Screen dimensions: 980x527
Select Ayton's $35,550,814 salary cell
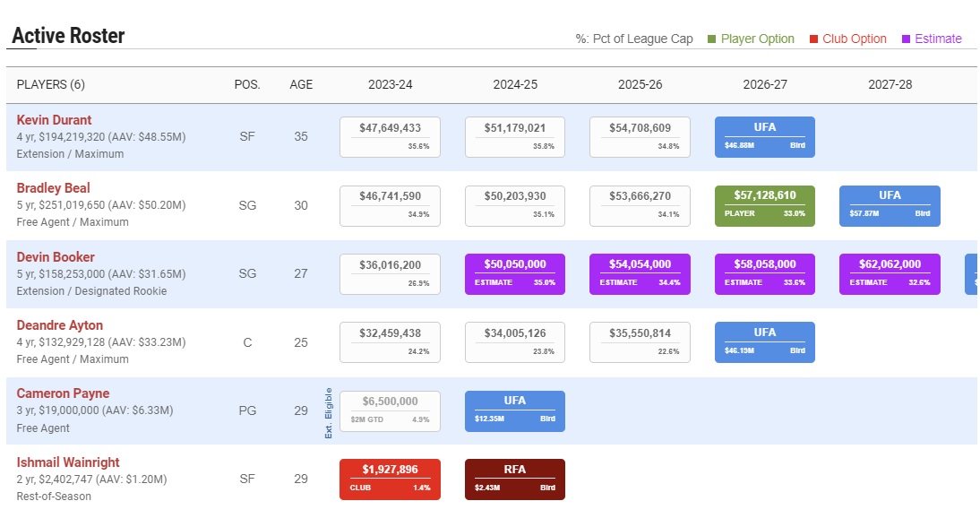coord(640,342)
